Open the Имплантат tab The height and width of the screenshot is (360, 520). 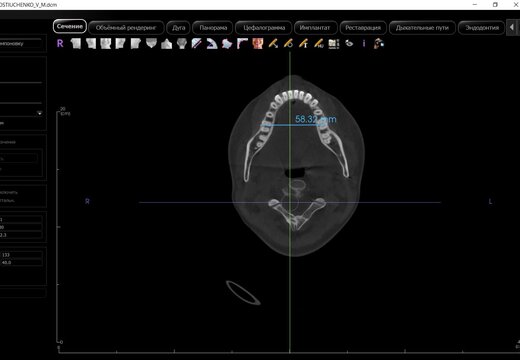pyautogui.click(x=315, y=28)
